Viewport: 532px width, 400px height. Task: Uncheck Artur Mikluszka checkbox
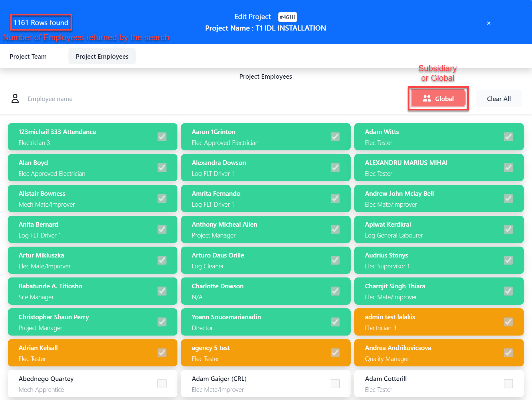point(162,260)
